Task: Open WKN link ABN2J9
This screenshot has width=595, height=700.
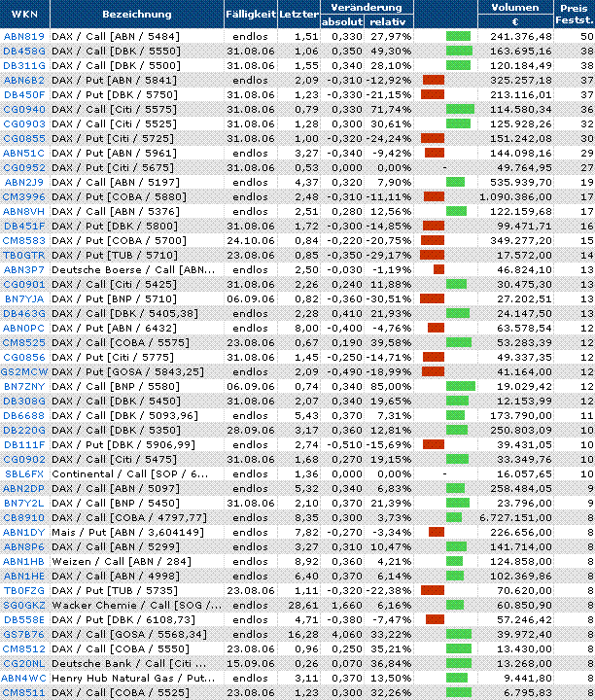Action: click(24, 182)
